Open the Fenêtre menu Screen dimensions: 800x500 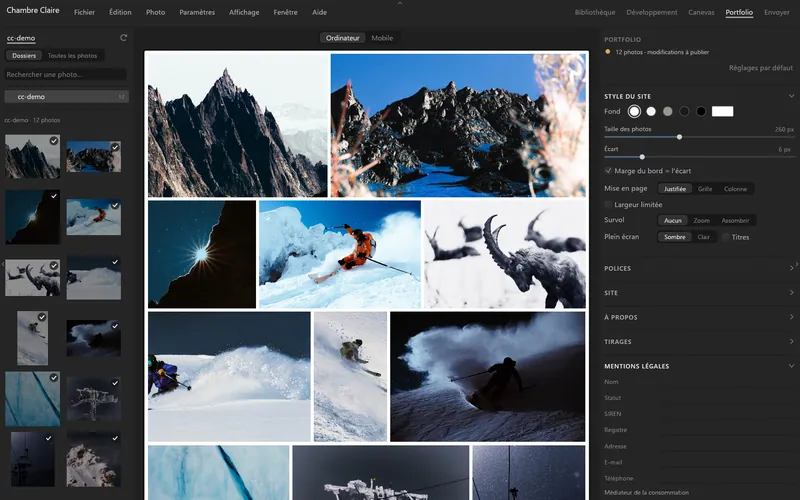point(285,12)
